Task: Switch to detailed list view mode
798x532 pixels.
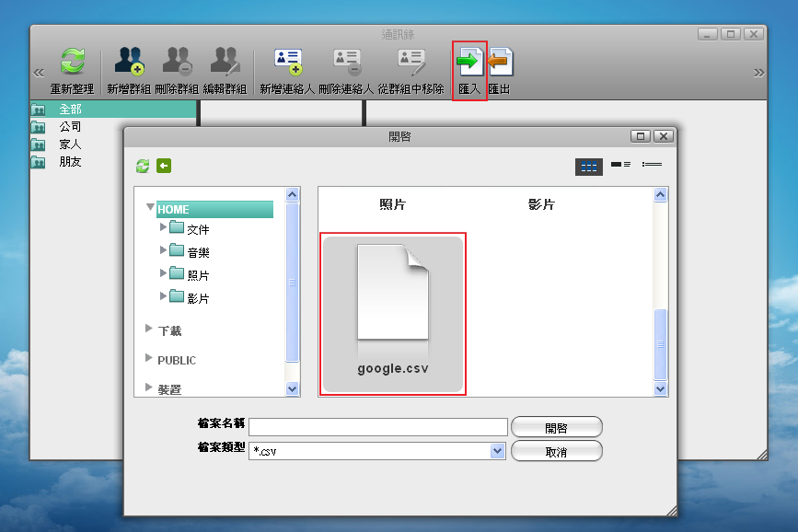Action: pyautogui.click(x=654, y=165)
